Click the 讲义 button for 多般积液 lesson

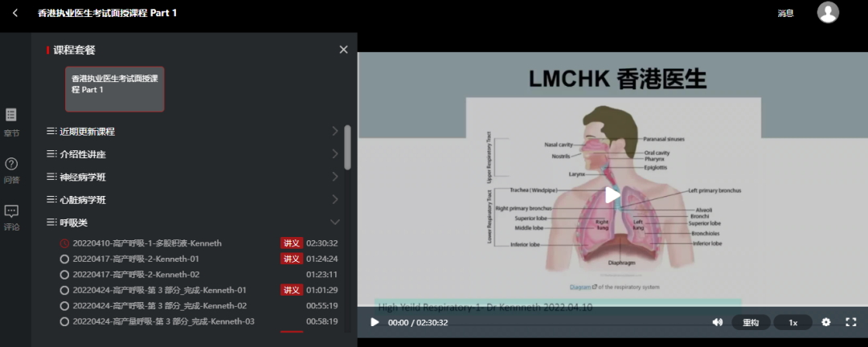[x=291, y=243]
